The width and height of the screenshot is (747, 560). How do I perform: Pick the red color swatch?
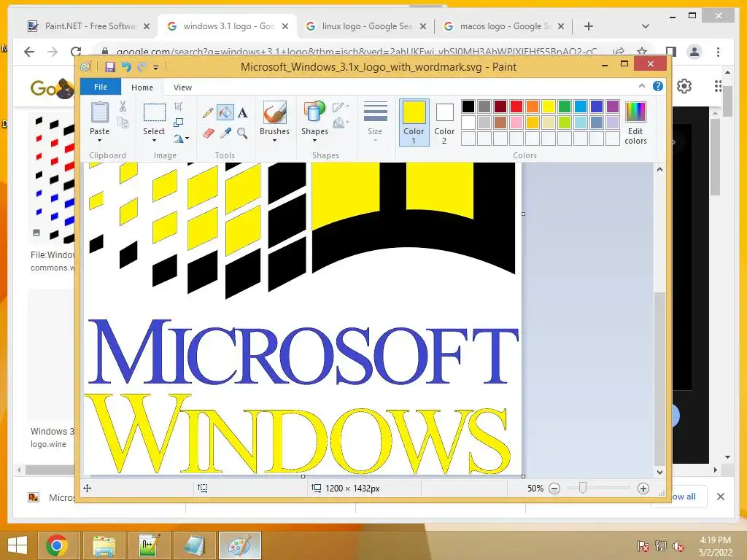[x=516, y=106]
